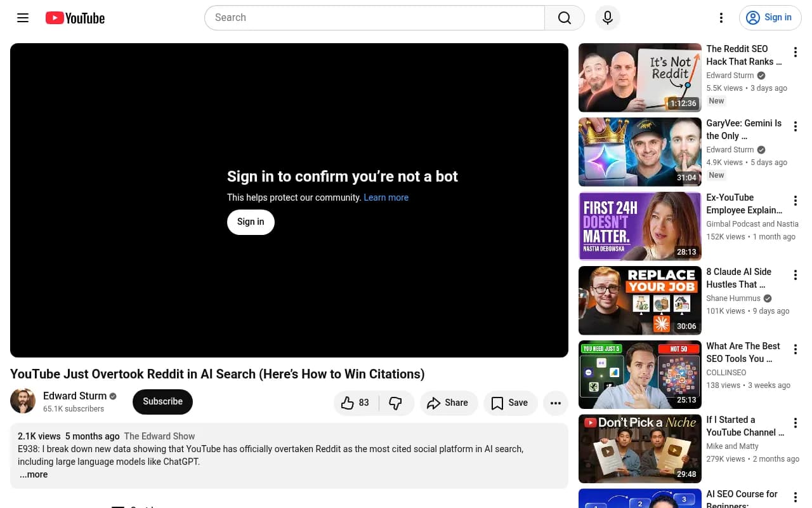The height and width of the screenshot is (508, 812).
Task: Open GaryVee Gemini video thumbnail
Action: 640,152
